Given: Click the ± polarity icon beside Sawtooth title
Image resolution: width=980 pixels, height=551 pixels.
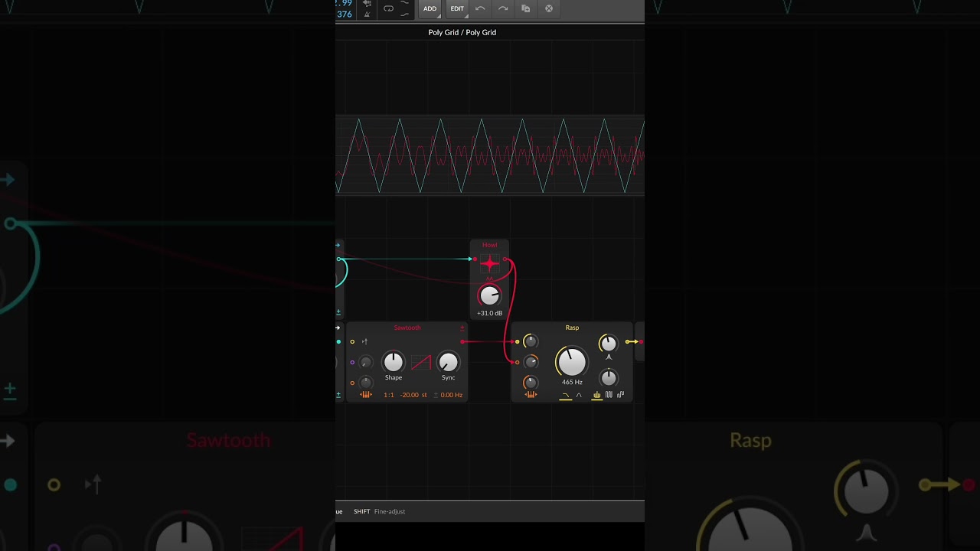Looking at the screenshot, I should tap(462, 328).
